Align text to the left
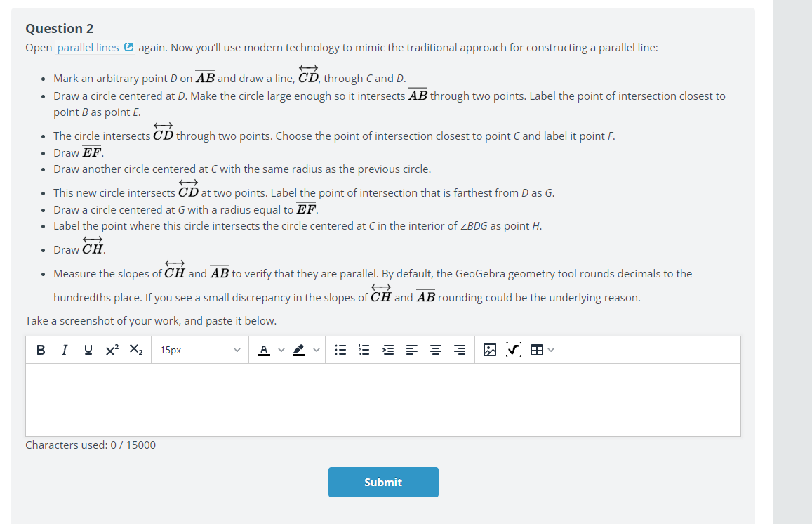The image size is (812, 524). coord(412,350)
